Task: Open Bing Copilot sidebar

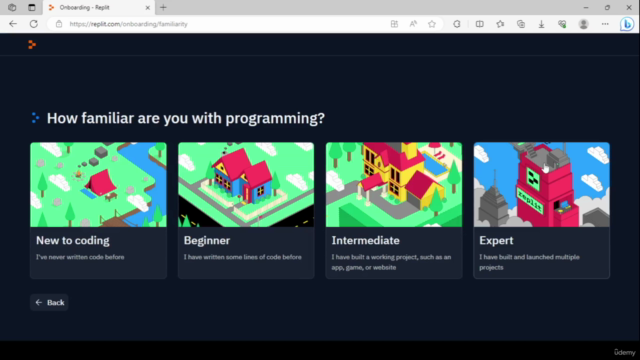Action: 627,24
